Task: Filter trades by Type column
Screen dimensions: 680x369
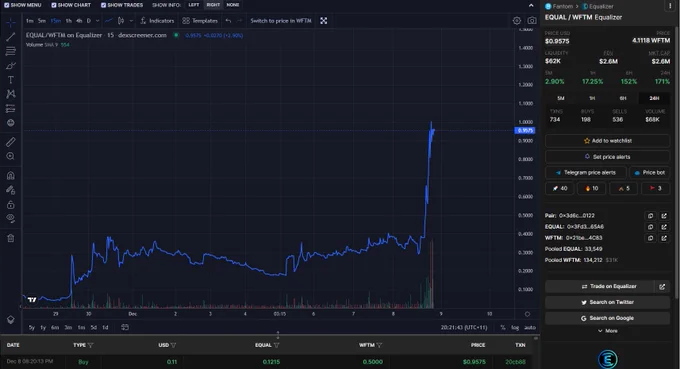Action: [90, 345]
